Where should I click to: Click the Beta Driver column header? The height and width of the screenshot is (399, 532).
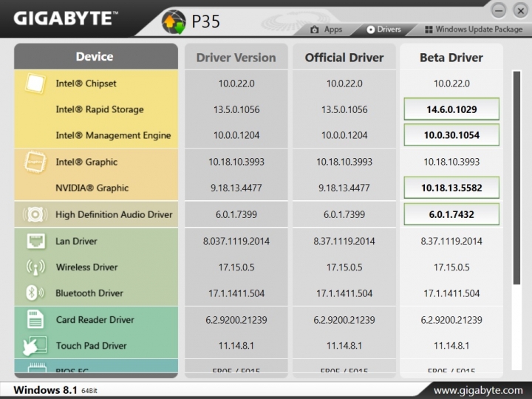pyautogui.click(x=451, y=57)
